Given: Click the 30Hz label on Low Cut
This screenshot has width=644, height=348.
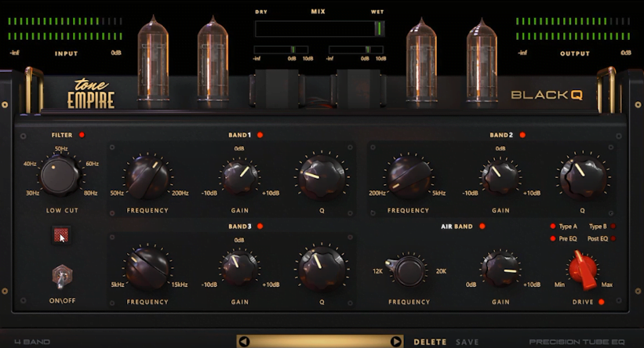Looking at the screenshot, I should 32,193.
